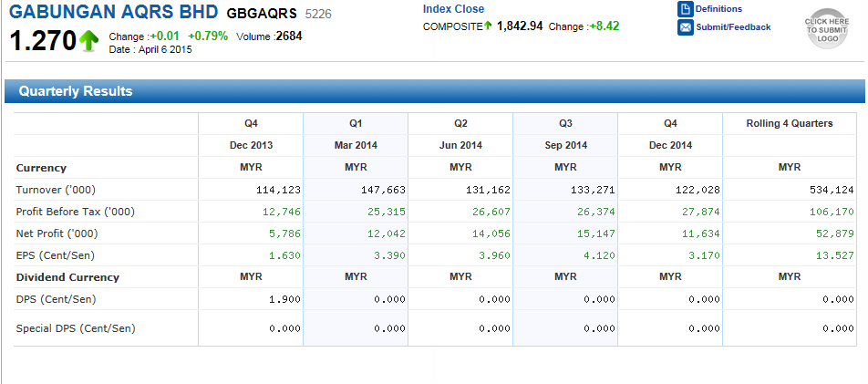
Task: Click turnover value 147,663
Action: (383, 190)
